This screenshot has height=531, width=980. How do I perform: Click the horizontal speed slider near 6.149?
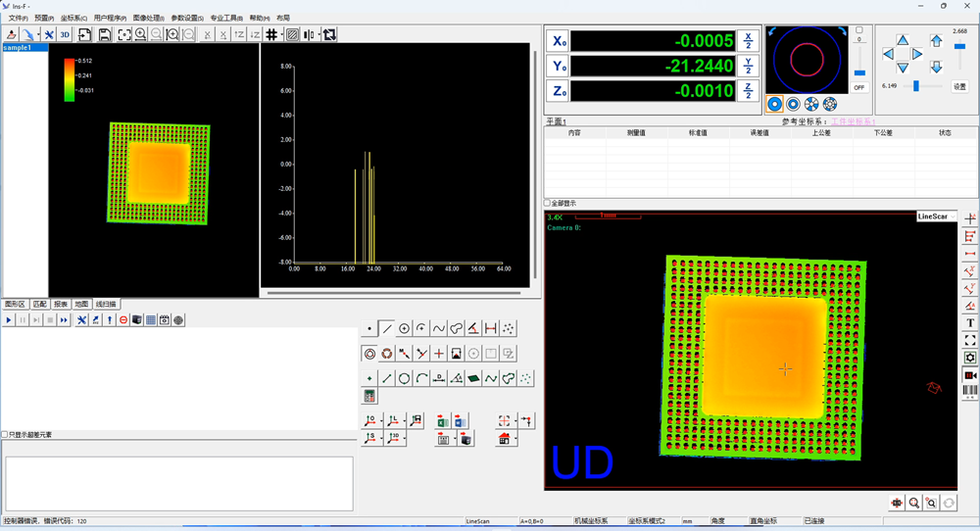point(916,86)
